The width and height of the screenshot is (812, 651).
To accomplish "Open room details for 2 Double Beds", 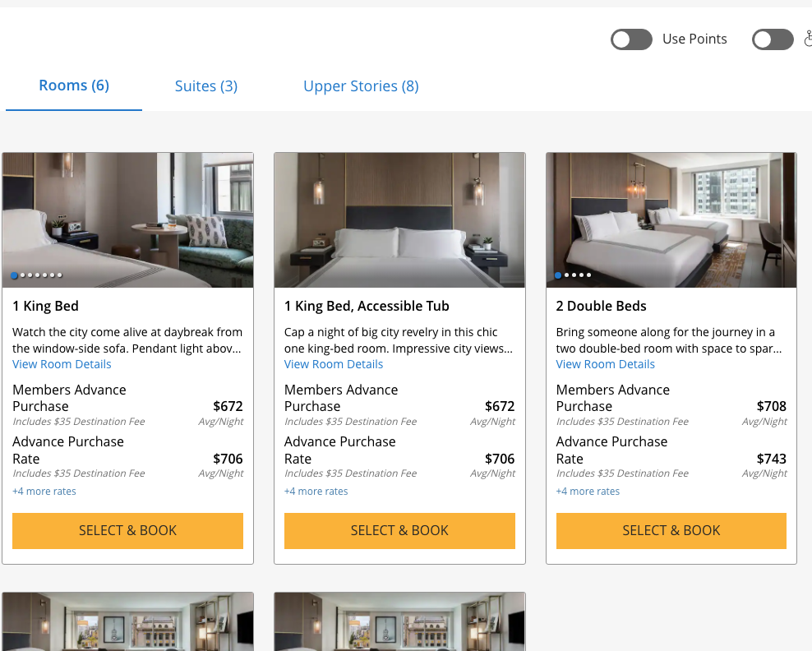I will point(606,364).
